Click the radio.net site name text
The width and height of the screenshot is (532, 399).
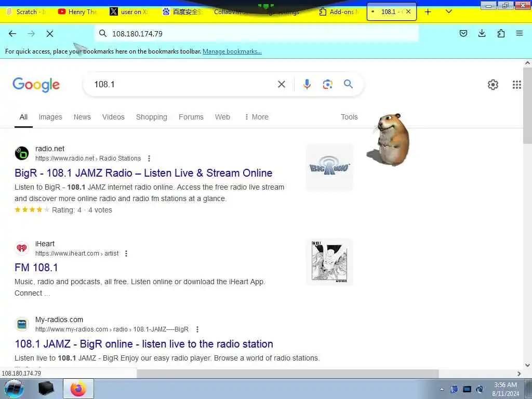[50, 149]
